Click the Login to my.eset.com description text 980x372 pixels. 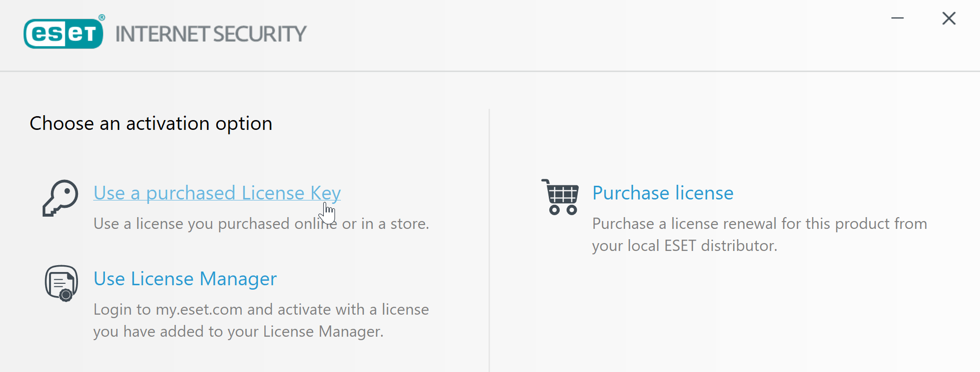pyautogui.click(x=261, y=321)
